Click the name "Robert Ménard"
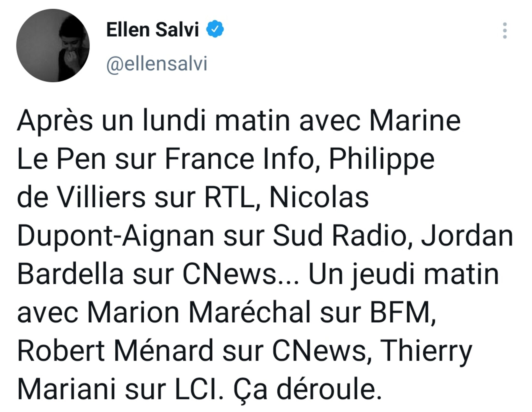This screenshot has height=412, width=532. pos(115,351)
